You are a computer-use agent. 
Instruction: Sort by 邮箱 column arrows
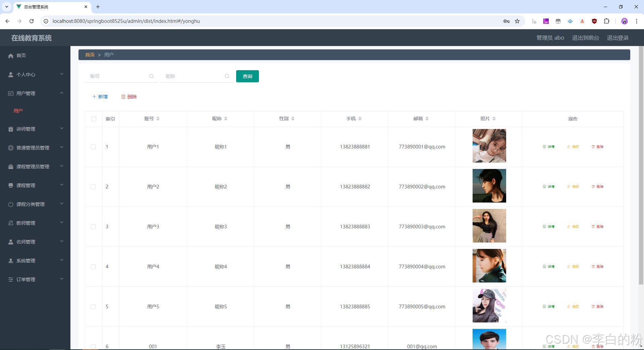(427, 119)
